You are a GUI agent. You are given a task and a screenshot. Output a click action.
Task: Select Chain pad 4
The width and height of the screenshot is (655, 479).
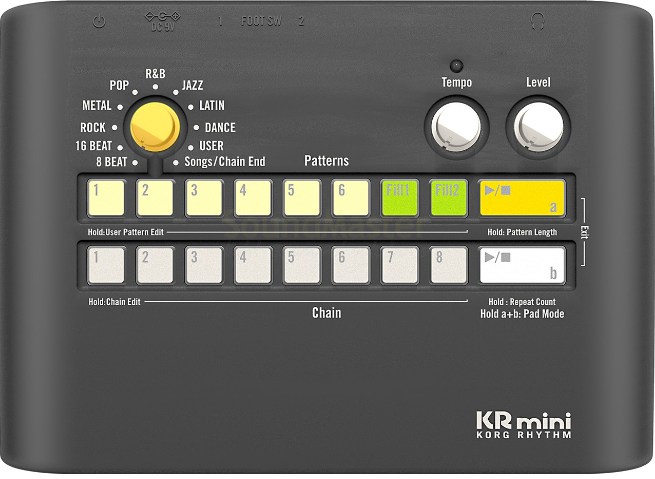(x=253, y=265)
